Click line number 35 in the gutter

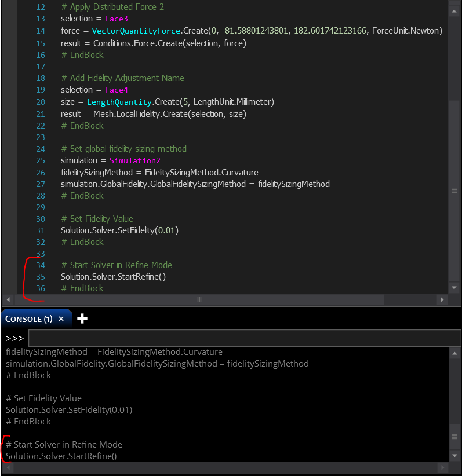[x=41, y=277]
